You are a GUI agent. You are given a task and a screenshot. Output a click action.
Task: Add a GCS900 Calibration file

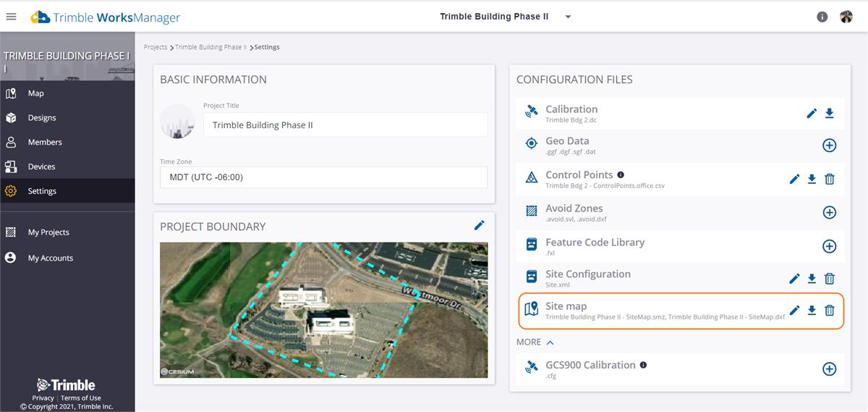pos(830,369)
